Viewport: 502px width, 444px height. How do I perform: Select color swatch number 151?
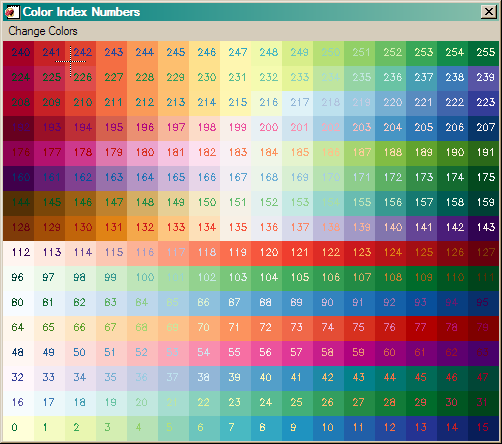click(x=236, y=203)
